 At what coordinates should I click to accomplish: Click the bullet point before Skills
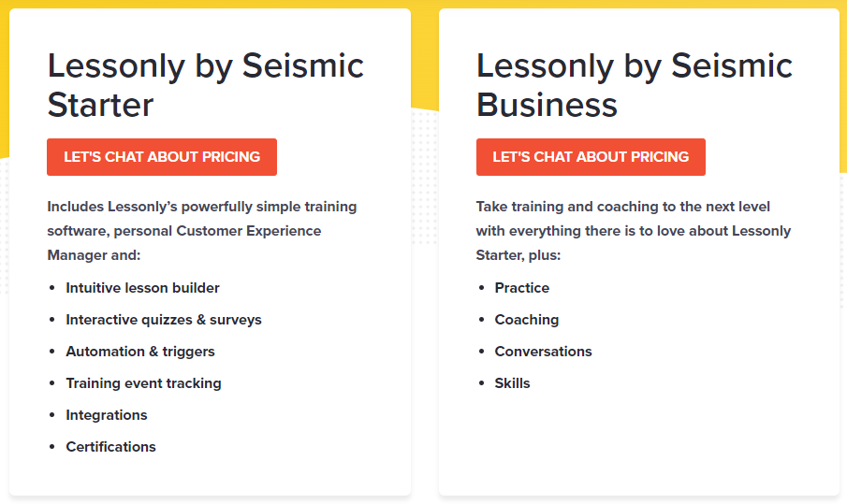point(481,383)
